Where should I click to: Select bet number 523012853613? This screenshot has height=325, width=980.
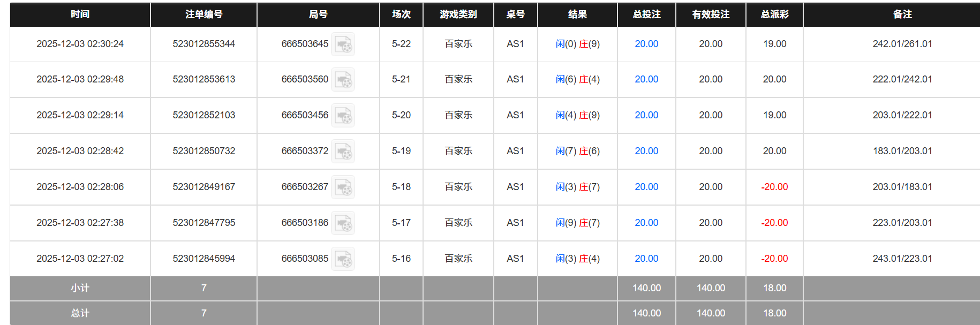pos(203,79)
